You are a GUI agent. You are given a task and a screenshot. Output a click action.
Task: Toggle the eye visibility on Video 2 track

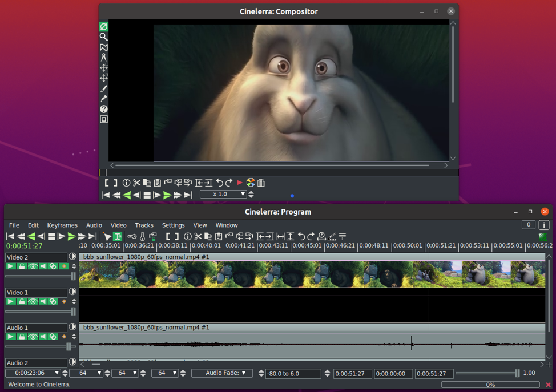coord(33,266)
